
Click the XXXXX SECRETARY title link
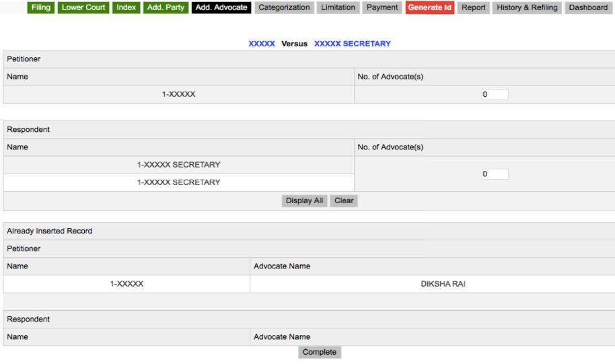pos(352,44)
